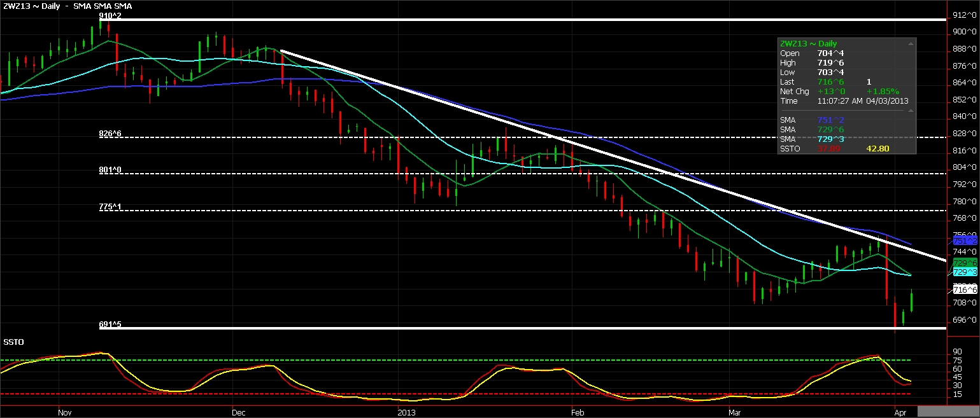Click the yellow SSTO value 42.80
The height and width of the screenshot is (418, 980).
tap(878, 149)
